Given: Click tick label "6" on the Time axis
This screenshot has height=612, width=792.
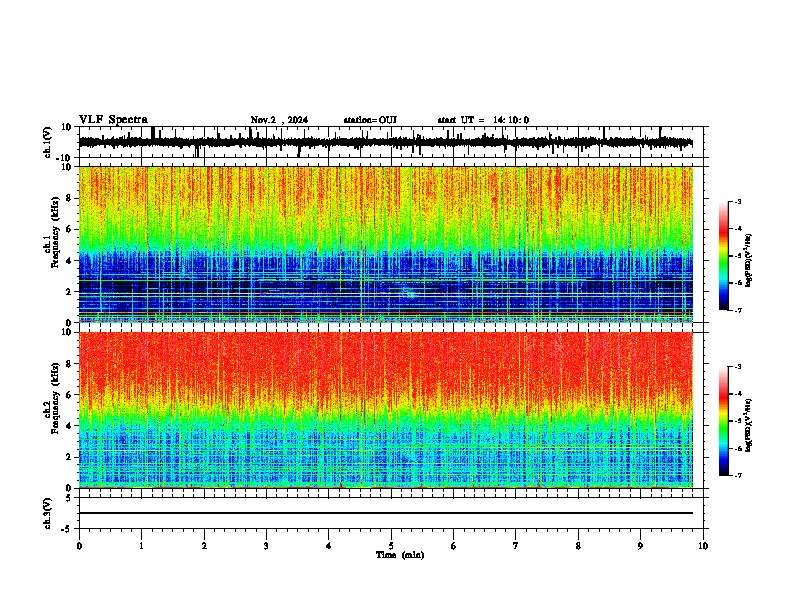Looking at the screenshot, I should click(454, 546).
